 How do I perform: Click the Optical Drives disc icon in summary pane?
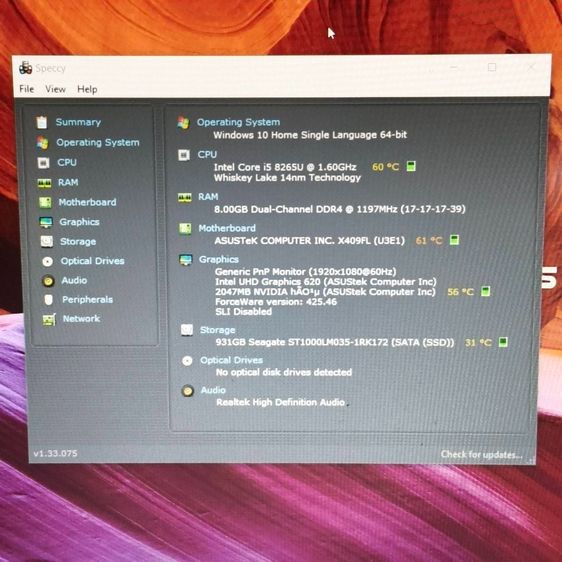187,361
